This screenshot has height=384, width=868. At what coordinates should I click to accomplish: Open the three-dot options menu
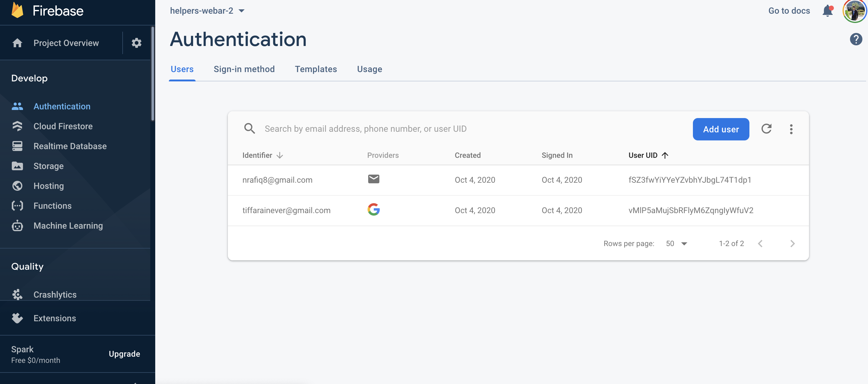791,129
